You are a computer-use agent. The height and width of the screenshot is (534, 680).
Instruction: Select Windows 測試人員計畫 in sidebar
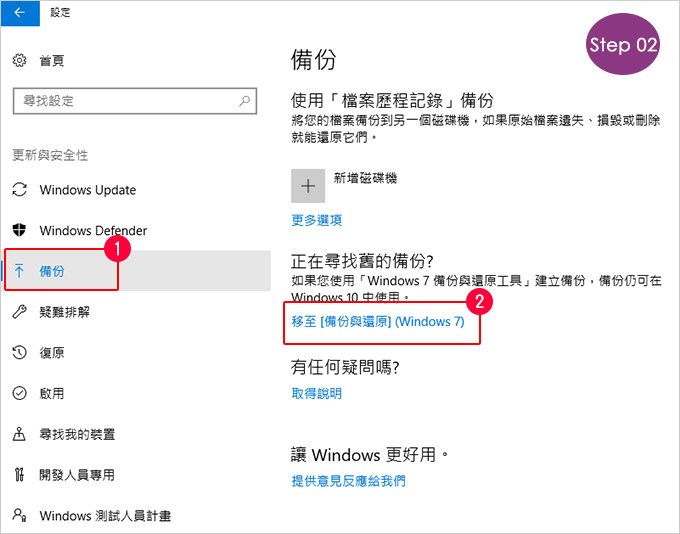coord(105,515)
